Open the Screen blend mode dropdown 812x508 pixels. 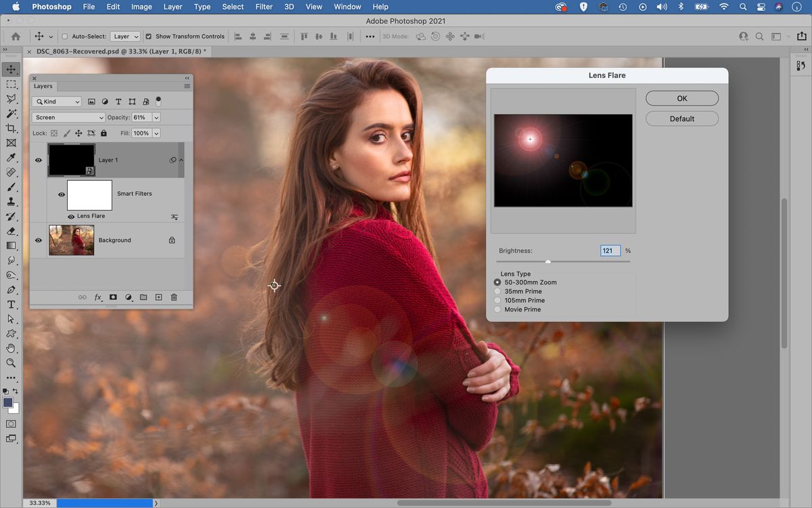click(68, 117)
